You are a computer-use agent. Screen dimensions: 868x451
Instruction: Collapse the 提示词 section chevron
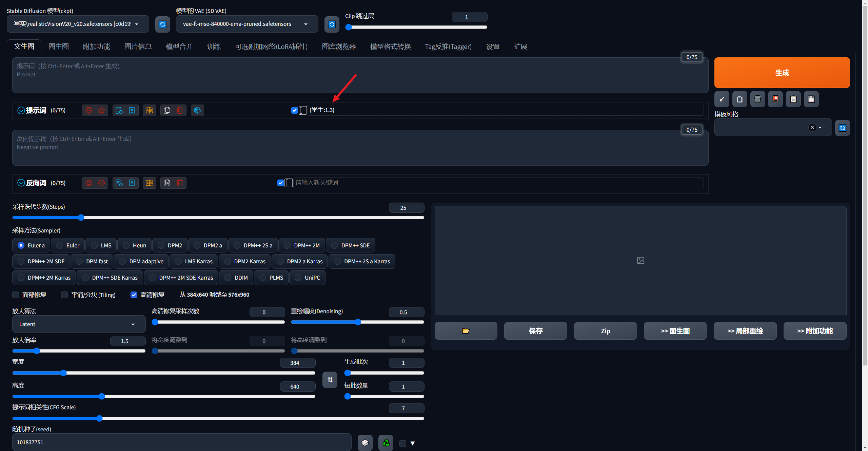pyautogui.click(x=21, y=110)
